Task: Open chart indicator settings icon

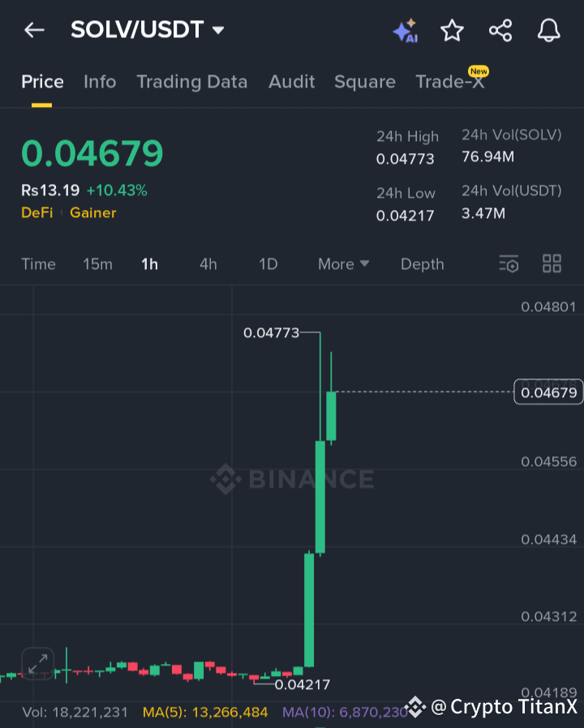Action: tap(509, 263)
